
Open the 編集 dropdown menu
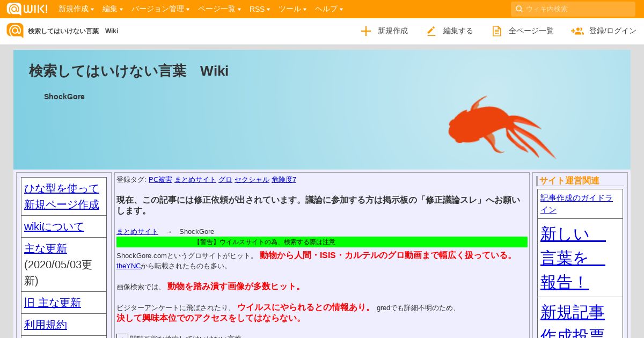click(113, 9)
